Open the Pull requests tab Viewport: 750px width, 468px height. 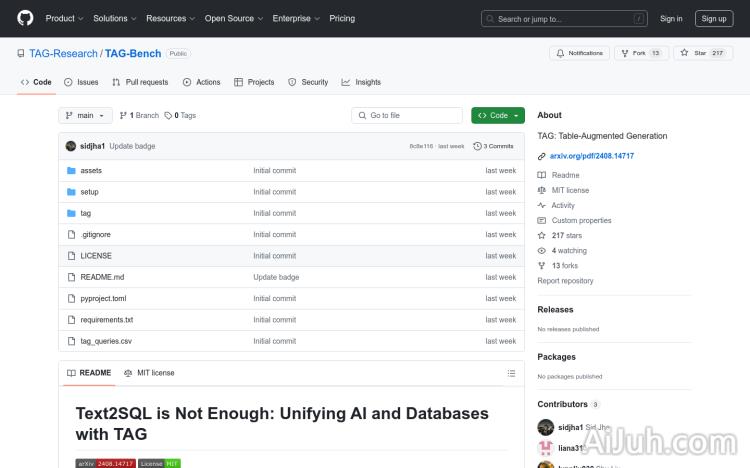140,82
